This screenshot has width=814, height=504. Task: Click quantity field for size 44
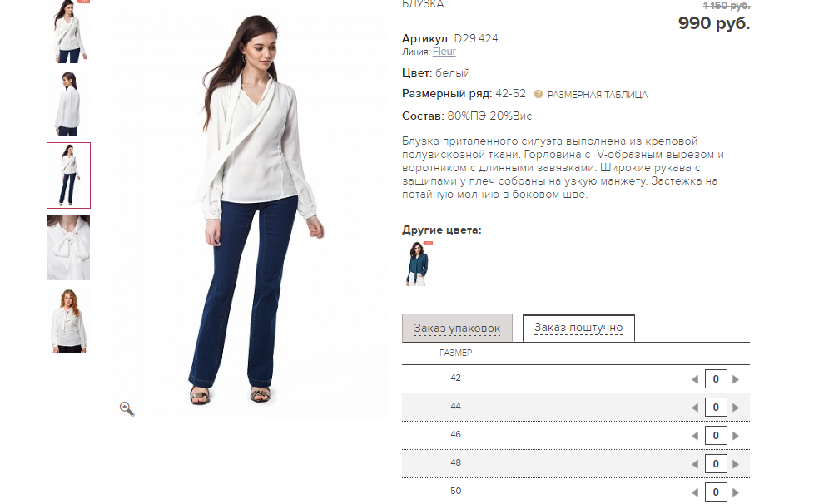[715, 407]
